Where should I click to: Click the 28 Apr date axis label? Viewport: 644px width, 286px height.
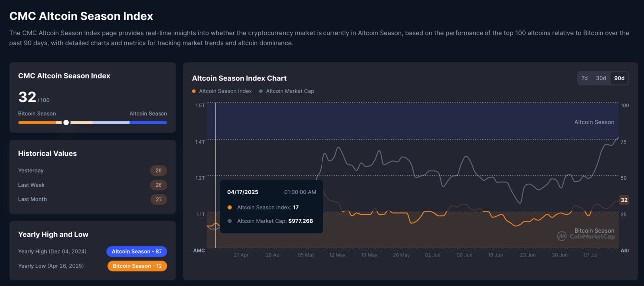pos(273,255)
